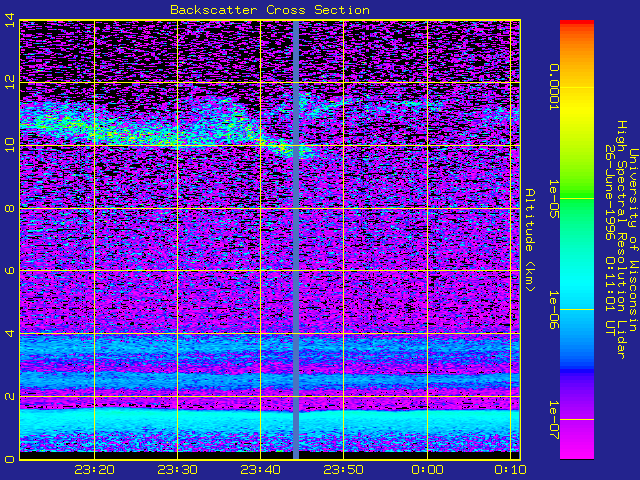The height and width of the screenshot is (480, 640).
Task: Click the 0.0001 colorbar label
Action: [x=553, y=87]
